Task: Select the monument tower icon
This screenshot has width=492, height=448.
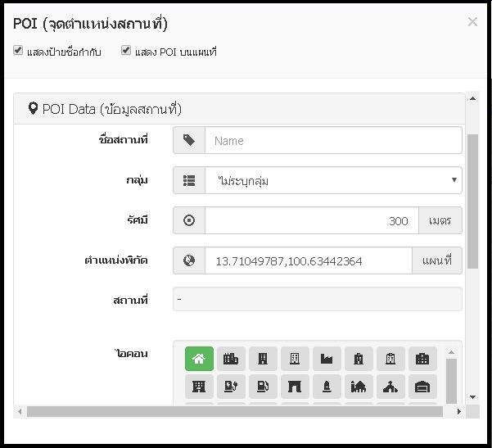Action: (327, 386)
